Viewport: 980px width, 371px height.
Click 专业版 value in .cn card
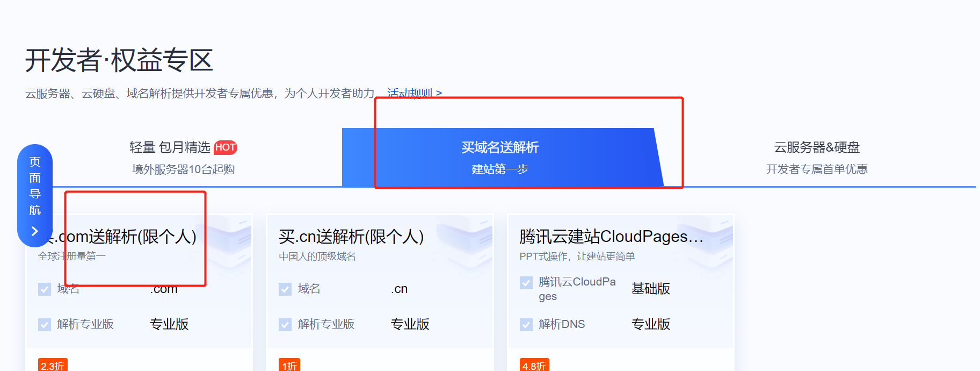(410, 324)
